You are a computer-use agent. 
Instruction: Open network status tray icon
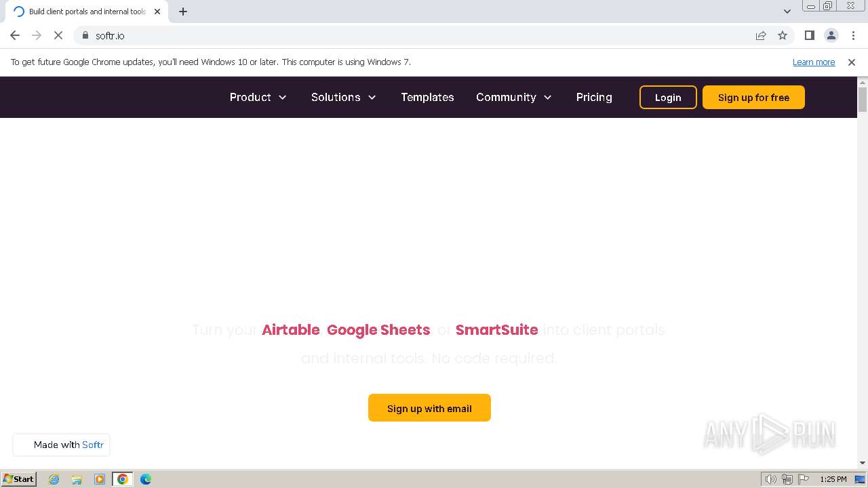pos(787,479)
